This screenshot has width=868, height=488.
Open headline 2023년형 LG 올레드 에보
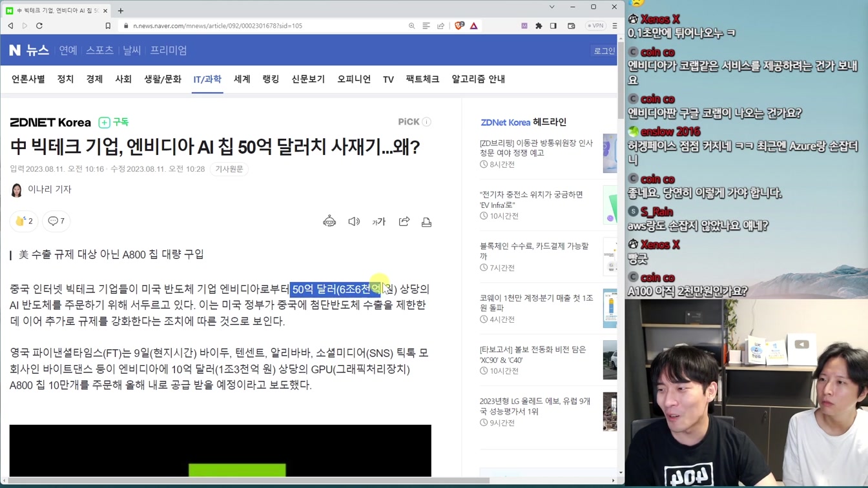tap(535, 406)
